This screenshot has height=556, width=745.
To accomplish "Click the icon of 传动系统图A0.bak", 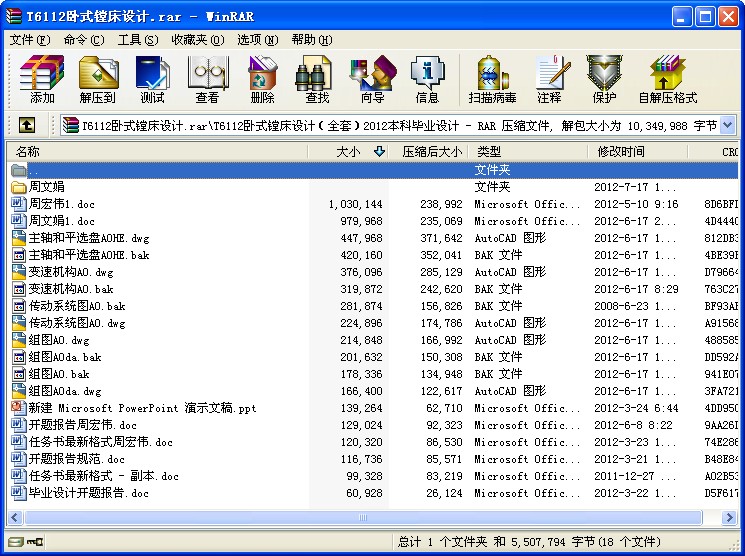I will [19, 306].
